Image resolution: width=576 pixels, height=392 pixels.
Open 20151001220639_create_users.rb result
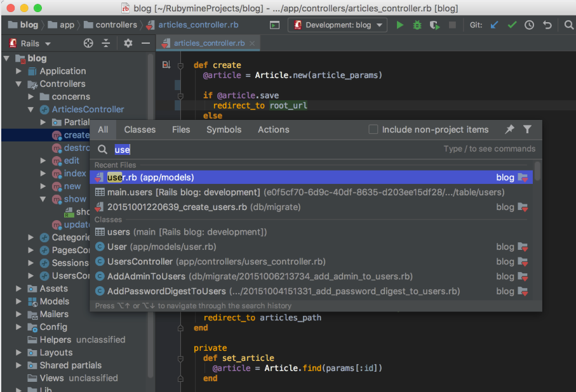[311, 207]
